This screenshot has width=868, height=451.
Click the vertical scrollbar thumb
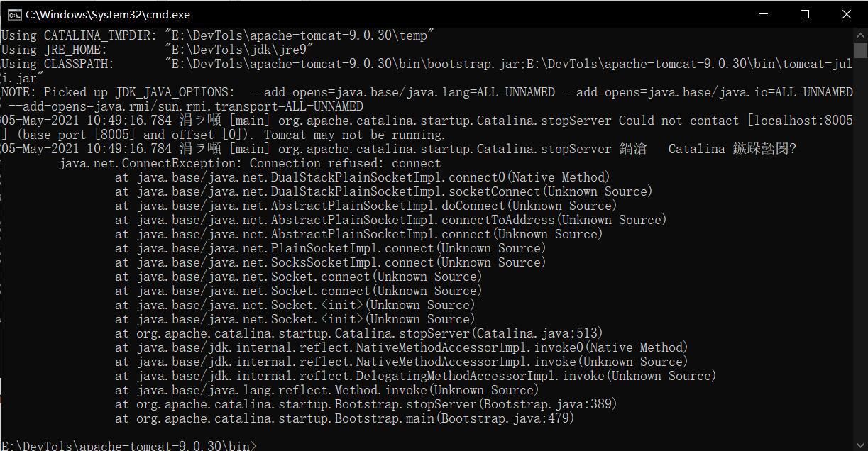(x=861, y=50)
